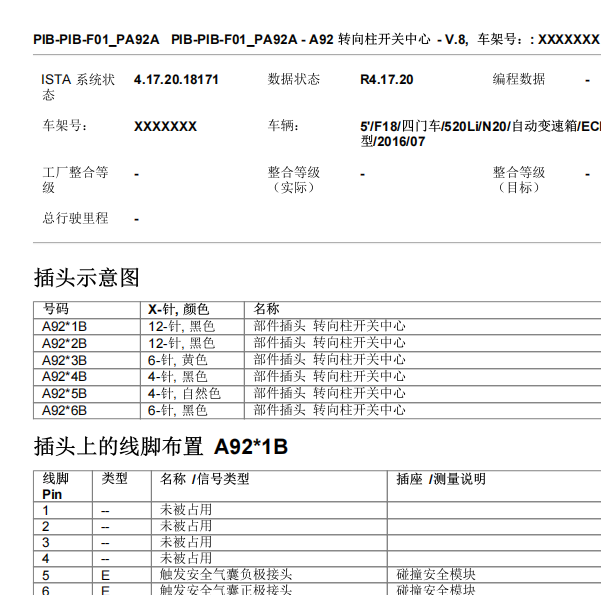Click pin number 4 in the pin table
The image size is (601, 595).
coord(46,559)
